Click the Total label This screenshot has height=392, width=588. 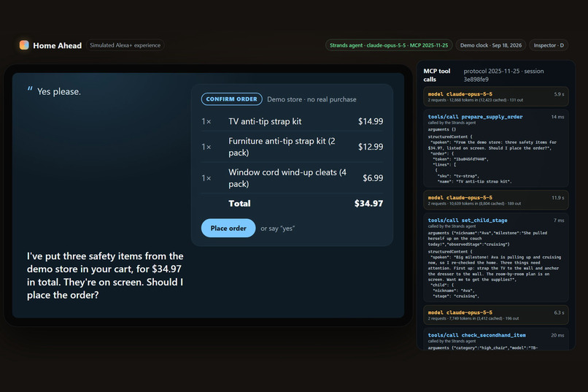pos(239,204)
